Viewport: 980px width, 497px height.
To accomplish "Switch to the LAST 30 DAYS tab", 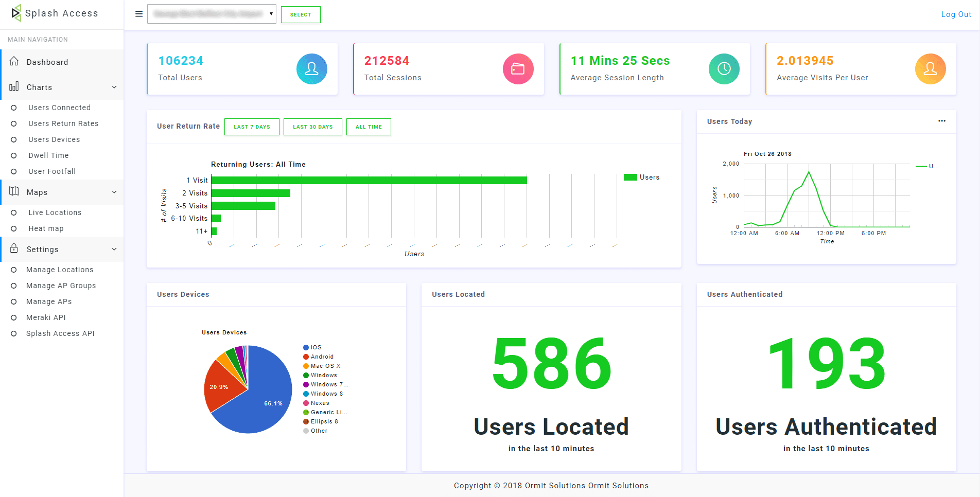I will [312, 127].
